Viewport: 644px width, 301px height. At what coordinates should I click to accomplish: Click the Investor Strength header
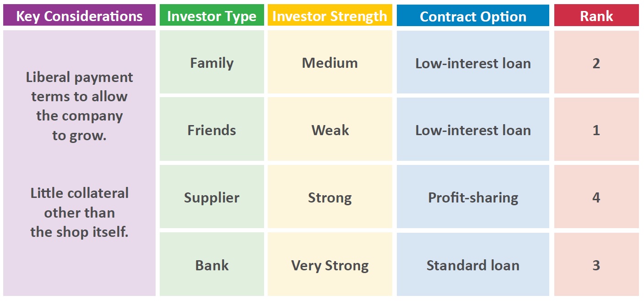330,16
